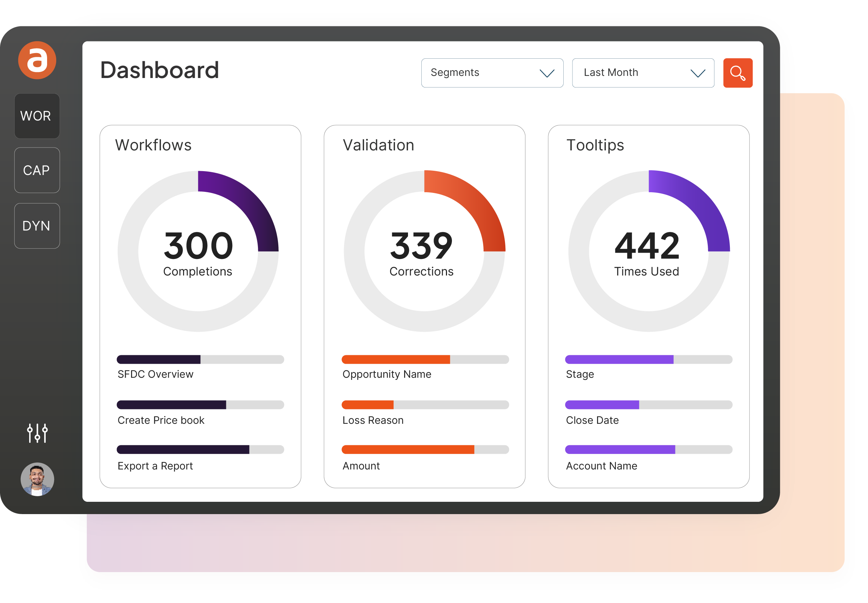Click the SFDC Overview progress bar
Viewport: 868px width, 603px height.
point(200,359)
